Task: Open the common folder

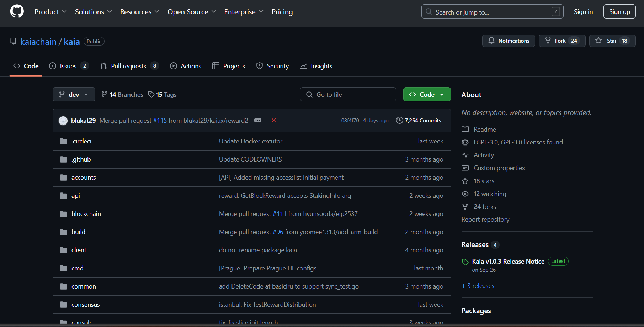Action: point(84,286)
